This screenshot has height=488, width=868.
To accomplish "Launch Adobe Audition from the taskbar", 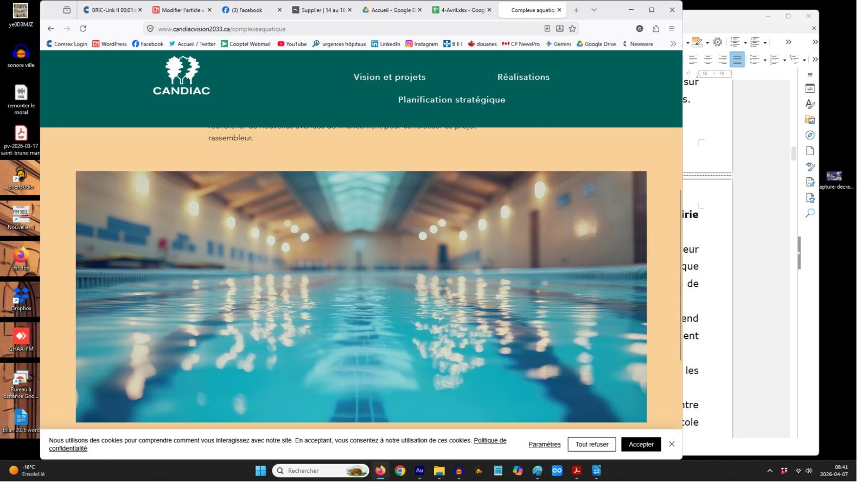I will 419,471.
